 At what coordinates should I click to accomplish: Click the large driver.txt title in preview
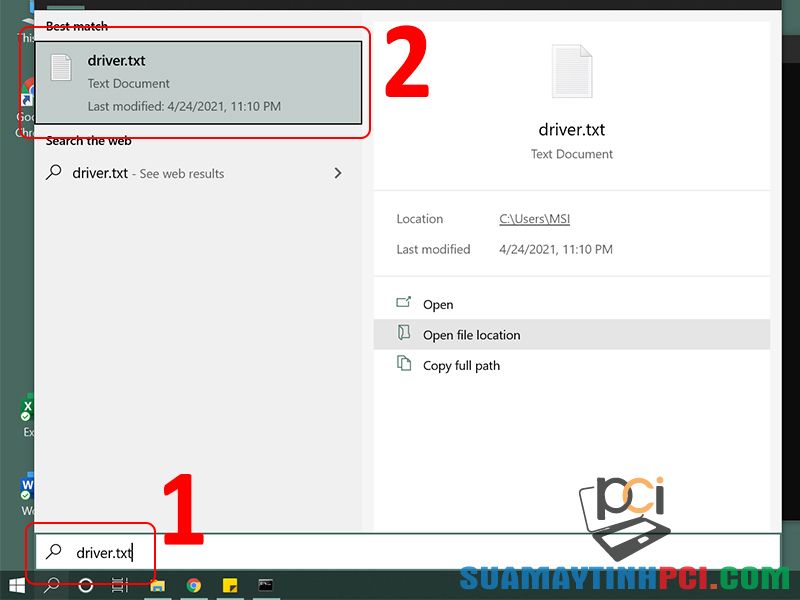(571, 130)
